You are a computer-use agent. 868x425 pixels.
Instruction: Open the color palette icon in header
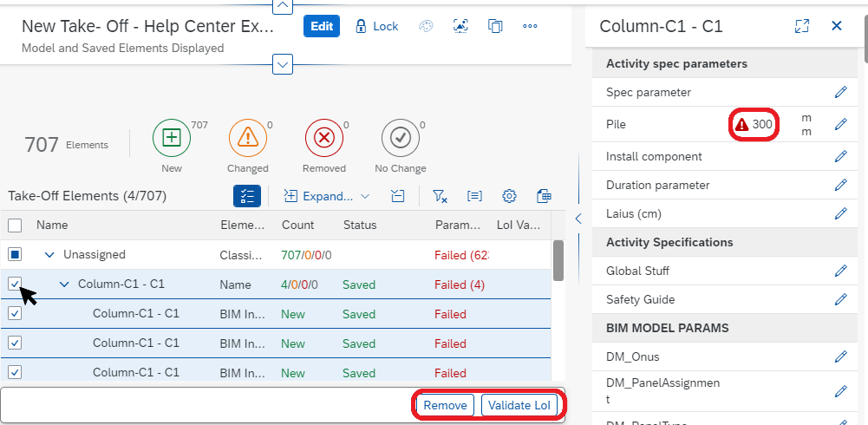point(425,26)
